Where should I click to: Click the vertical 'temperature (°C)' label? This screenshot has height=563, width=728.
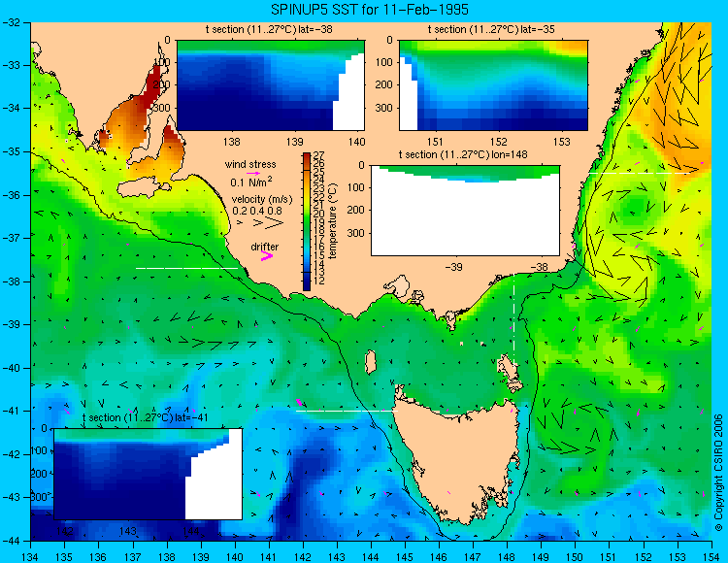click(333, 221)
